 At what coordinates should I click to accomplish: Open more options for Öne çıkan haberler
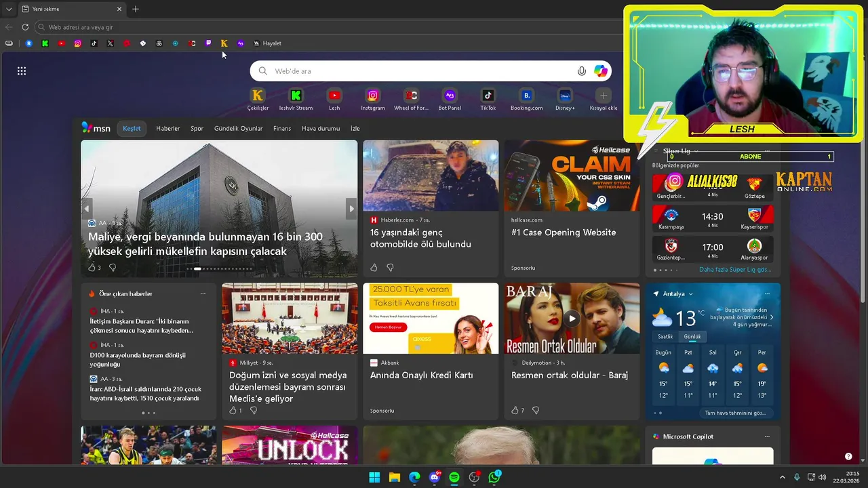203,293
